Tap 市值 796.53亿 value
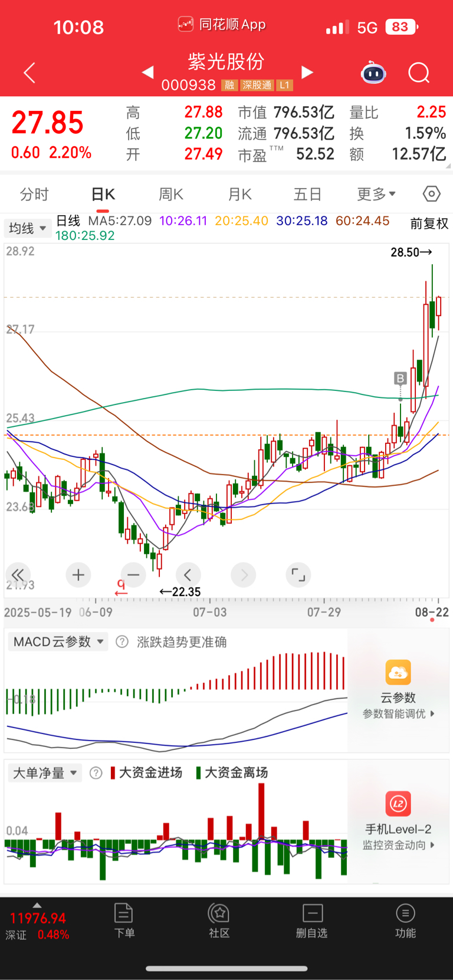453x980 pixels. click(304, 112)
